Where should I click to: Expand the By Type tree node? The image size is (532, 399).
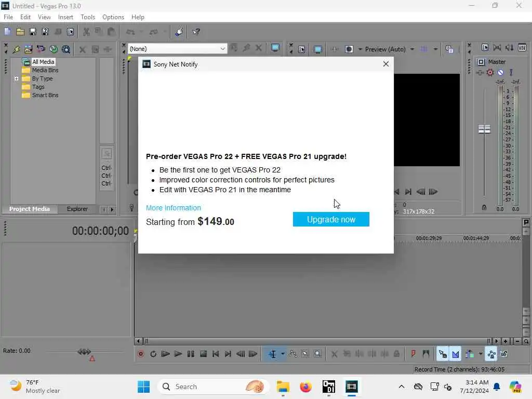tap(16, 79)
